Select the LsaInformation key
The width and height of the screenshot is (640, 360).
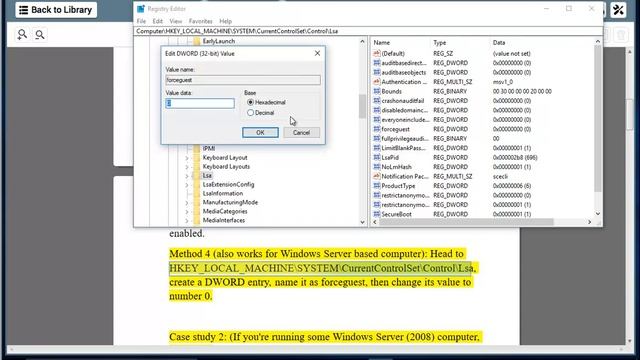point(222,193)
